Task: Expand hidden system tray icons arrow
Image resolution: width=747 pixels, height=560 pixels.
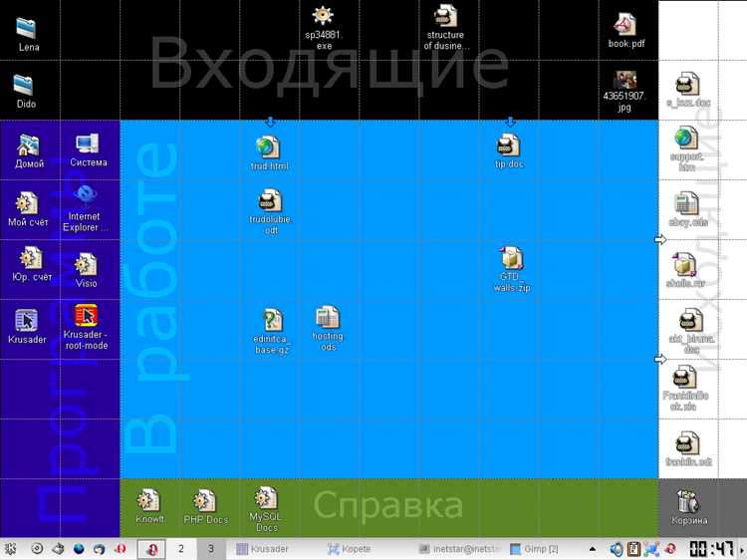Action: [x=593, y=549]
